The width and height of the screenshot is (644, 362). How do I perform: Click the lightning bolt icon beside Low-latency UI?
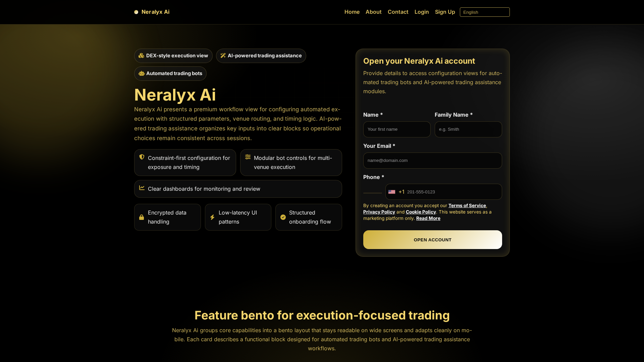tap(212, 217)
